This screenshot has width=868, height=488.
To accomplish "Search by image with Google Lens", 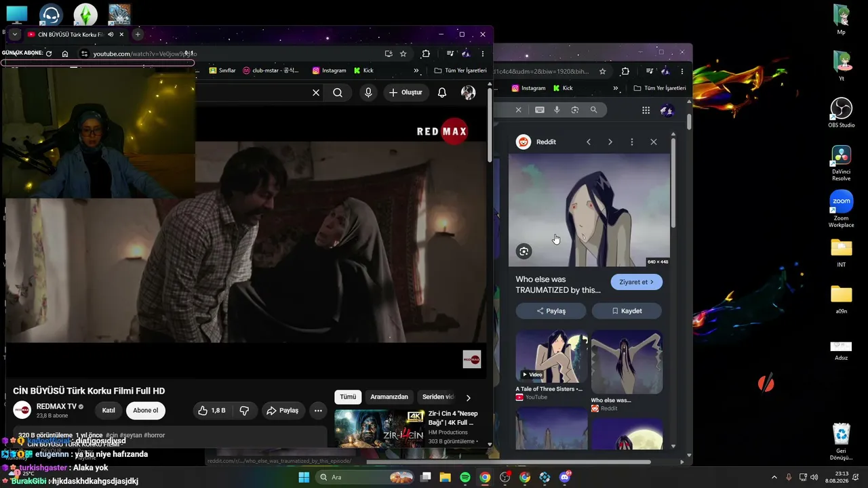I will point(575,110).
